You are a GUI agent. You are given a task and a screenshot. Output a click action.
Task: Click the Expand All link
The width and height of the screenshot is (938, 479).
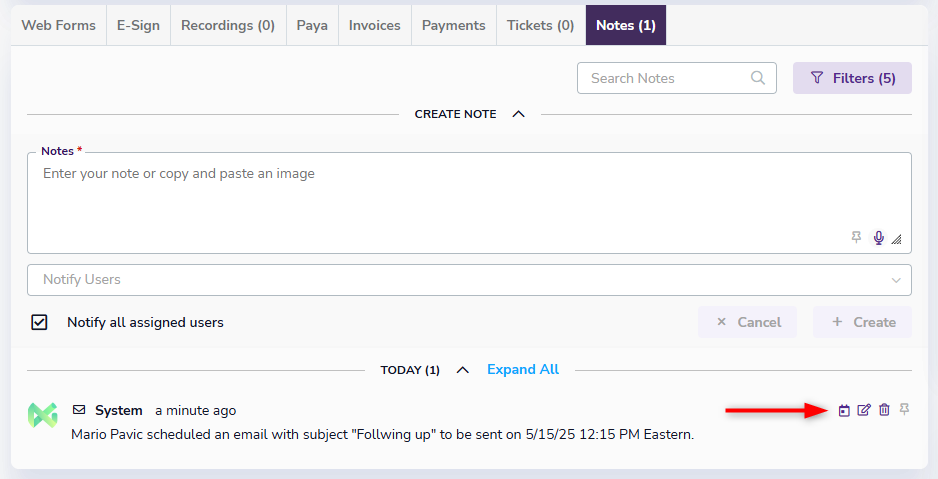click(523, 370)
